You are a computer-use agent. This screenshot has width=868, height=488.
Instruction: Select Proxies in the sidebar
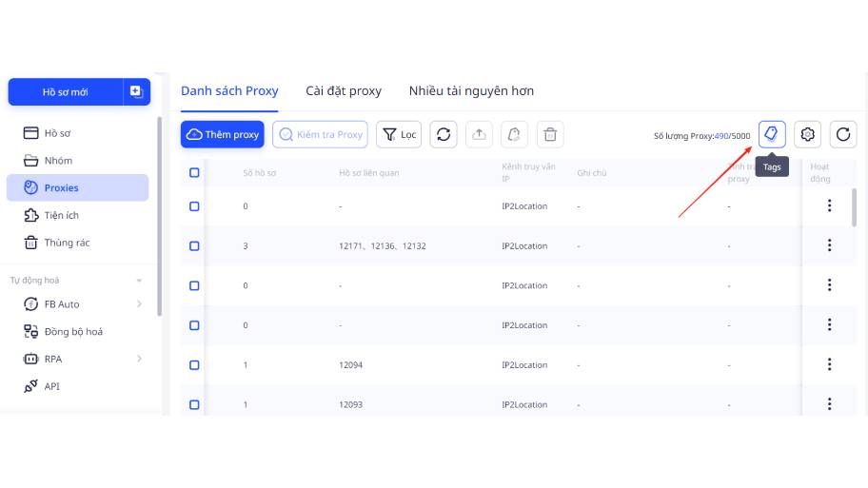pos(77,187)
